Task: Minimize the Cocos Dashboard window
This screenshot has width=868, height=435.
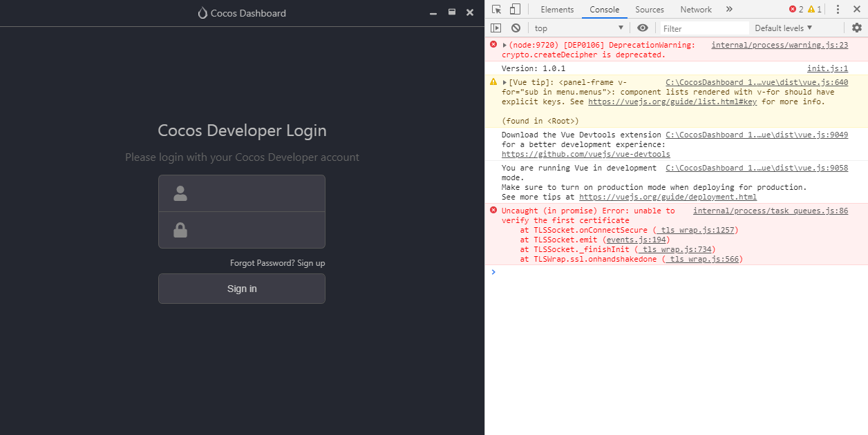Action: 433,13
